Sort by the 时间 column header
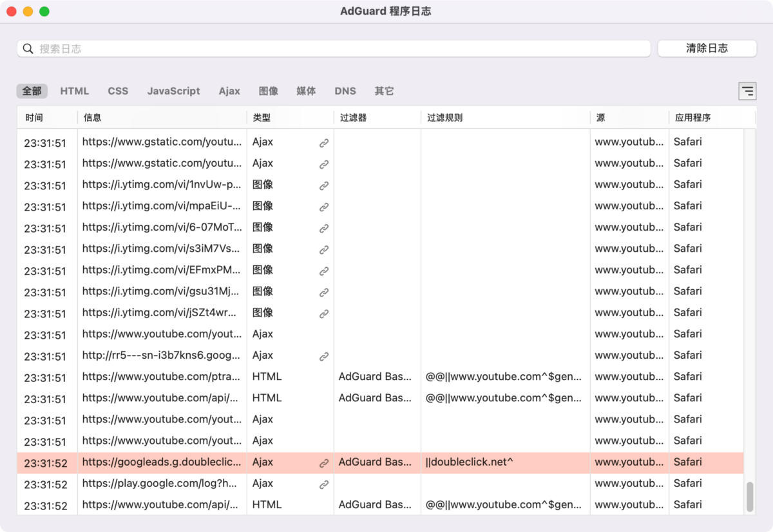773x532 pixels. 48,118
